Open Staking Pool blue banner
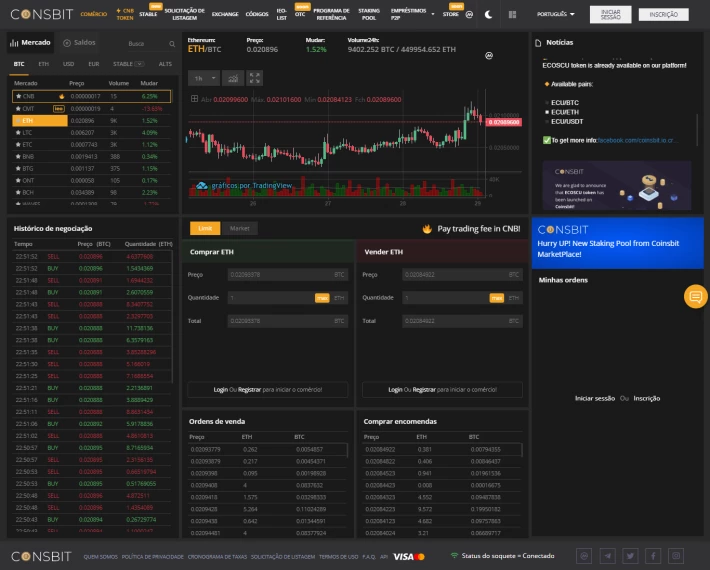 coord(618,243)
